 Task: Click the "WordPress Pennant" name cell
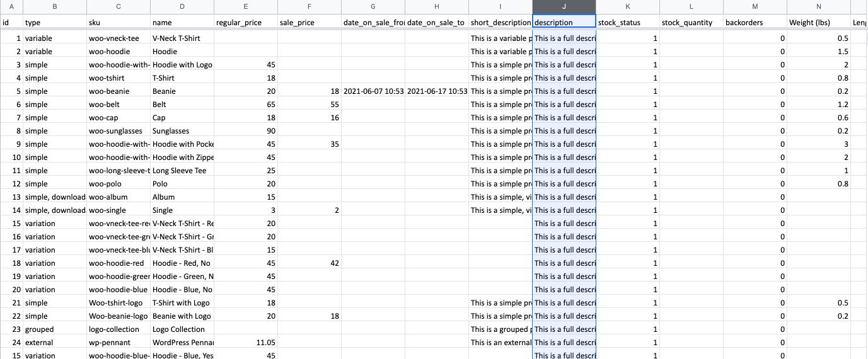[x=182, y=343]
